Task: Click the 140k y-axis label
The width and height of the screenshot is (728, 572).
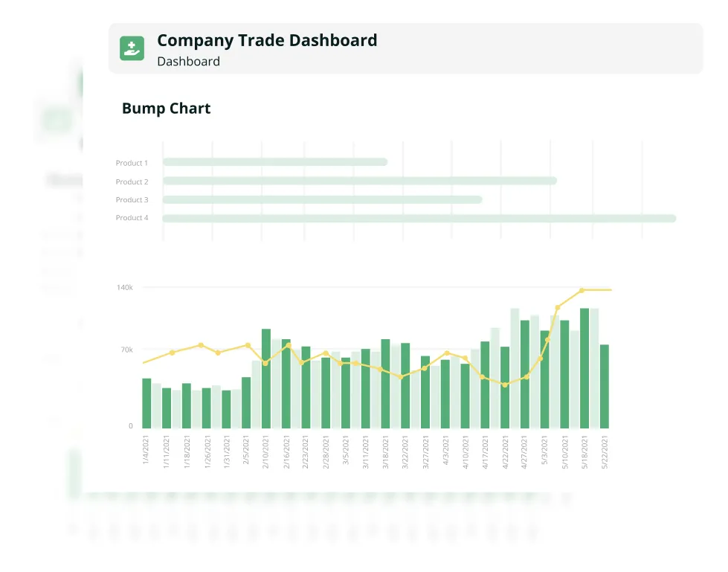Action: 125,287
